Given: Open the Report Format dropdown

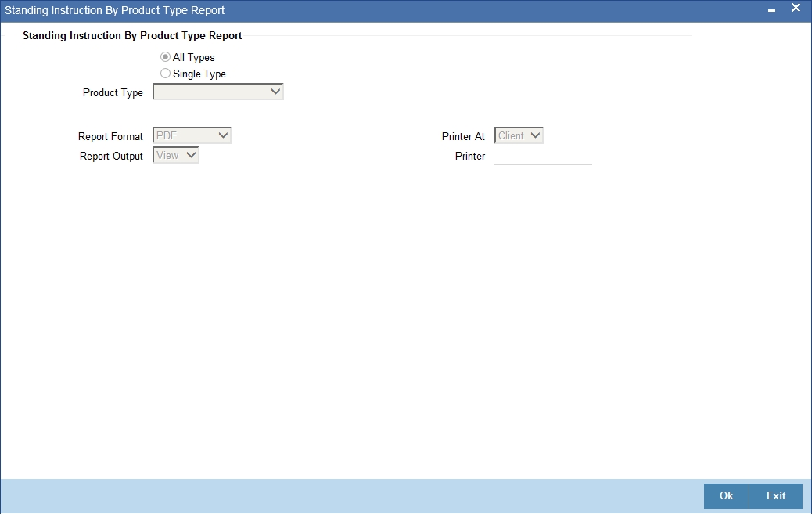Looking at the screenshot, I should [x=192, y=135].
